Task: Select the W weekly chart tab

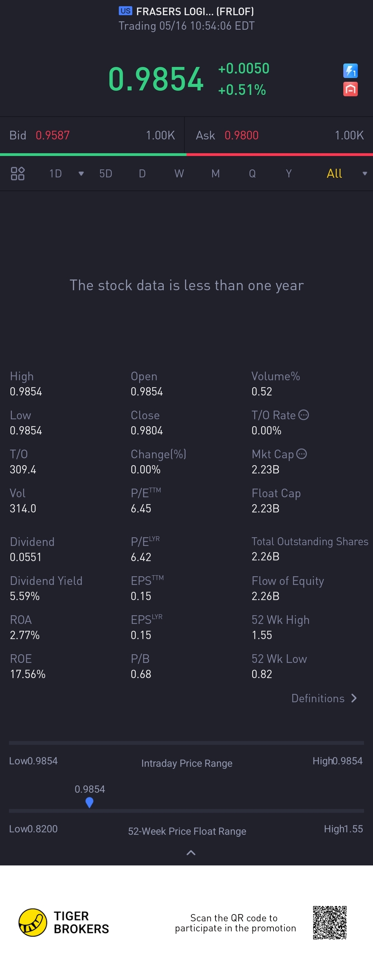Action: tap(179, 174)
